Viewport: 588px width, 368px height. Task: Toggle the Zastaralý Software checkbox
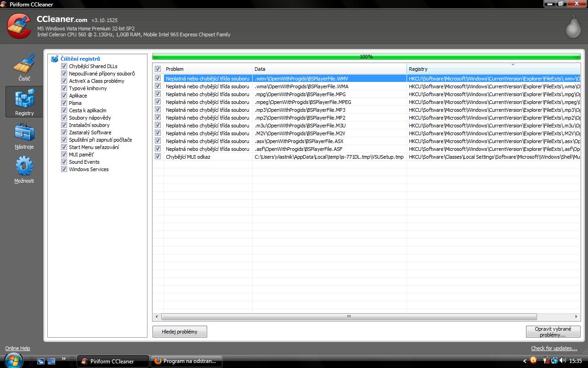[64, 132]
